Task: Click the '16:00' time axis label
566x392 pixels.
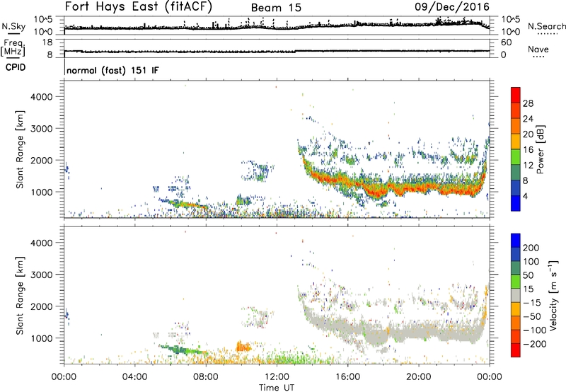Action: pyautogui.click(x=347, y=377)
